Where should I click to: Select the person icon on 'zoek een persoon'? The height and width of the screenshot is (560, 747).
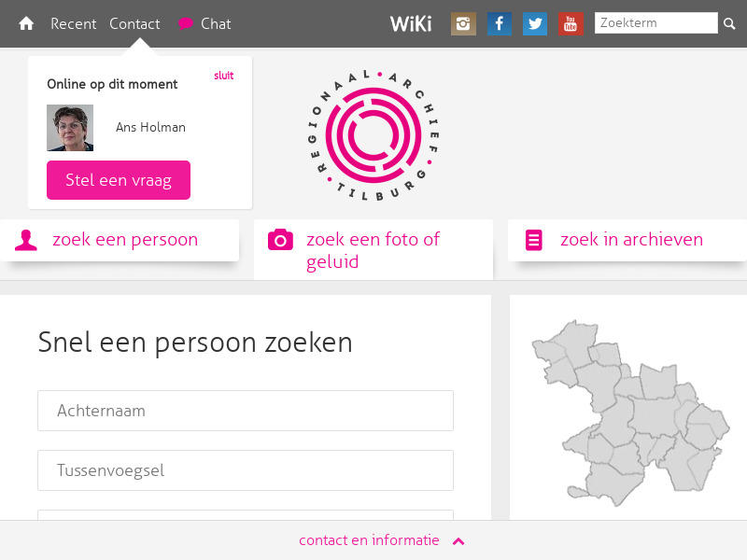coord(27,239)
